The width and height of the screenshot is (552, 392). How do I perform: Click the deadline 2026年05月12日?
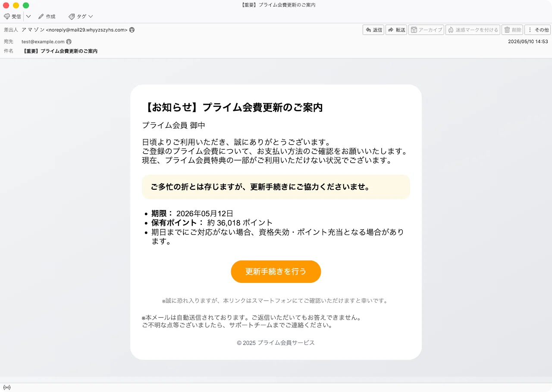pyautogui.click(x=205, y=213)
